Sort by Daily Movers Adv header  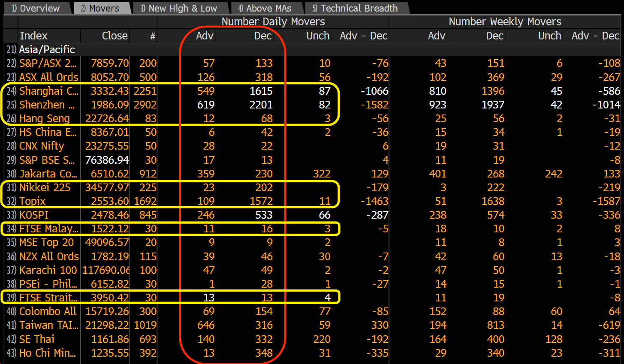point(205,36)
